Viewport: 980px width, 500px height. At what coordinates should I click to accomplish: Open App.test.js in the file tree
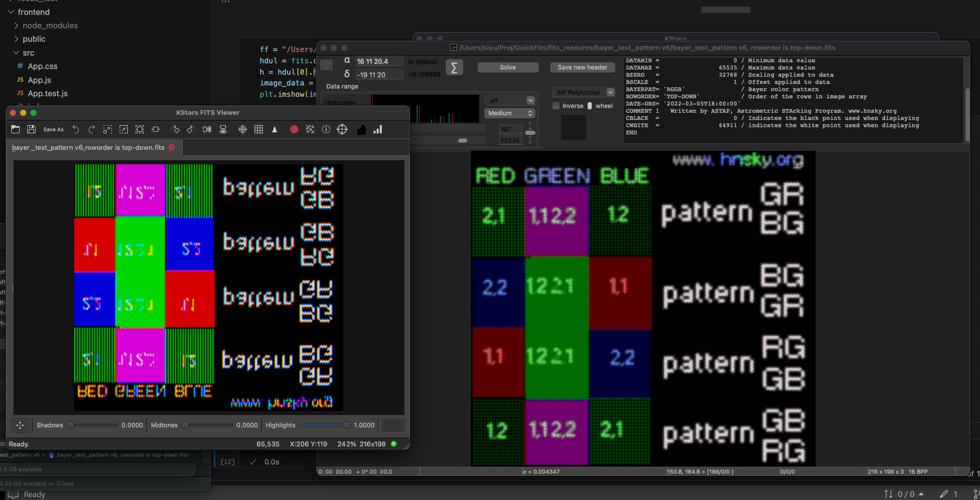coord(47,94)
